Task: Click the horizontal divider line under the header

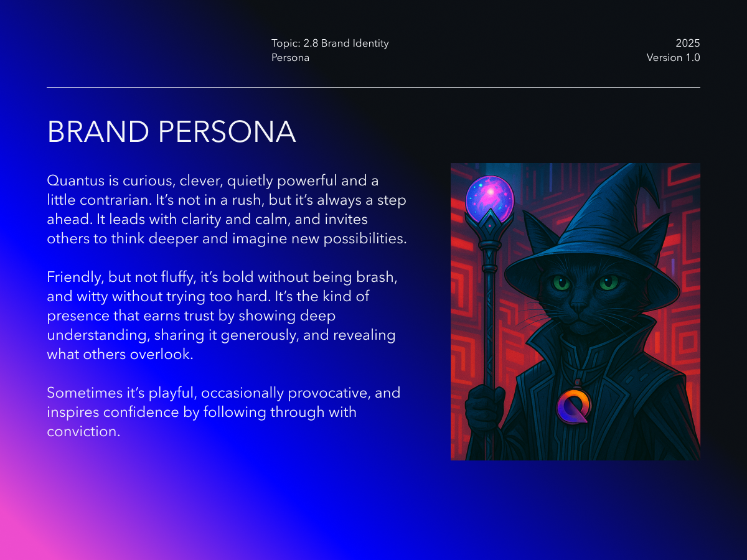Action: pos(374,87)
